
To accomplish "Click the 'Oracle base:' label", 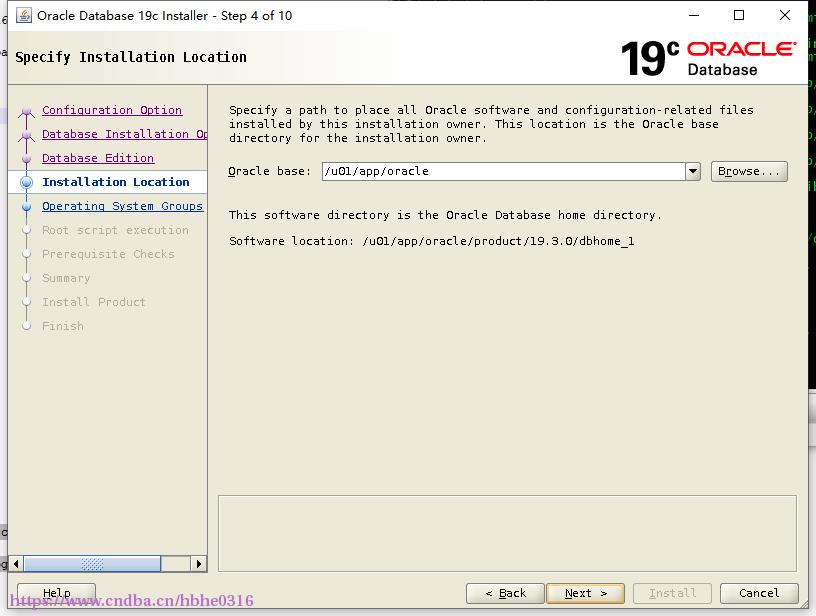I will 269,171.
